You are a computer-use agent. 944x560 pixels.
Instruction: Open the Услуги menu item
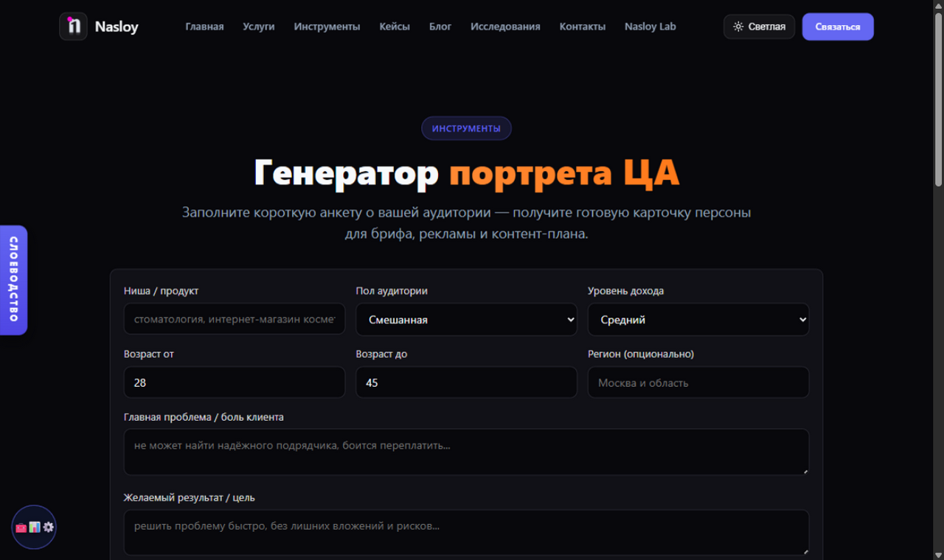[x=259, y=27]
